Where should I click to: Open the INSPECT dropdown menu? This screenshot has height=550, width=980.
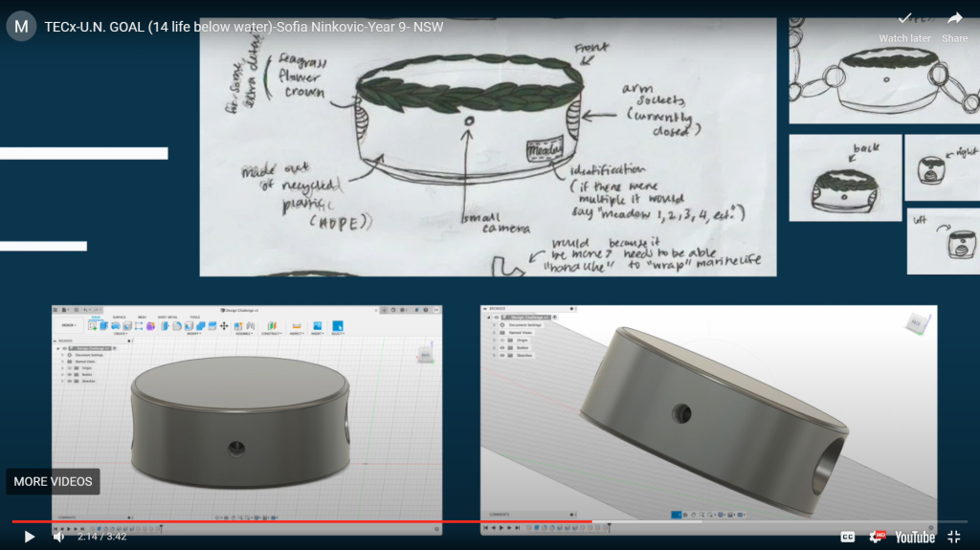(x=297, y=334)
